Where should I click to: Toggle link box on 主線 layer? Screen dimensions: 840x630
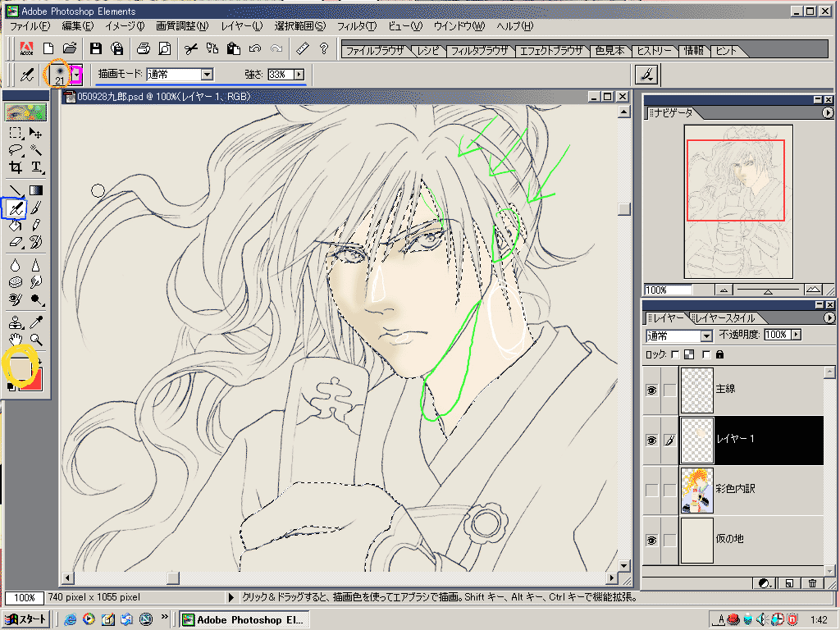tap(669, 390)
